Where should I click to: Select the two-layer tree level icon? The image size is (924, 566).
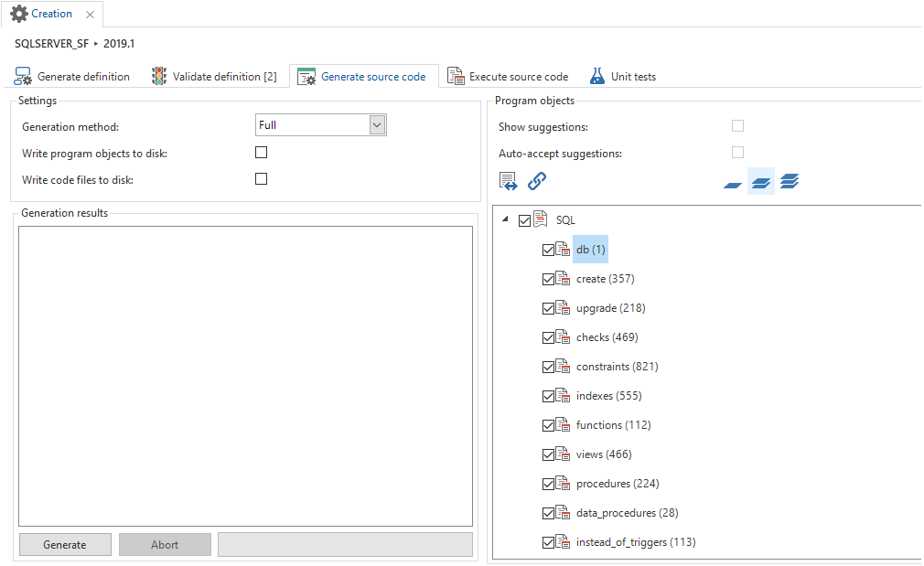pyautogui.click(x=761, y=182)
